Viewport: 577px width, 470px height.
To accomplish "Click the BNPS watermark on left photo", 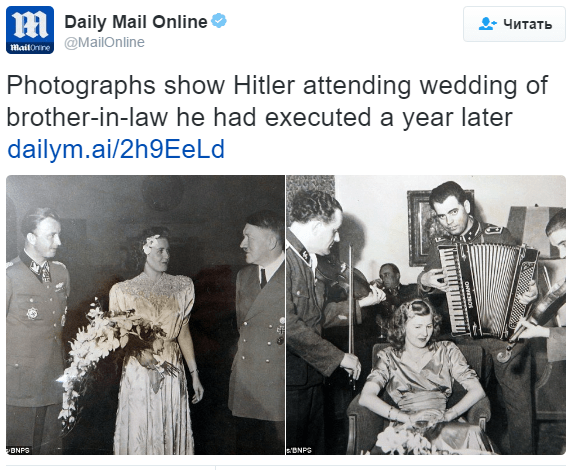I will [18, 450].
